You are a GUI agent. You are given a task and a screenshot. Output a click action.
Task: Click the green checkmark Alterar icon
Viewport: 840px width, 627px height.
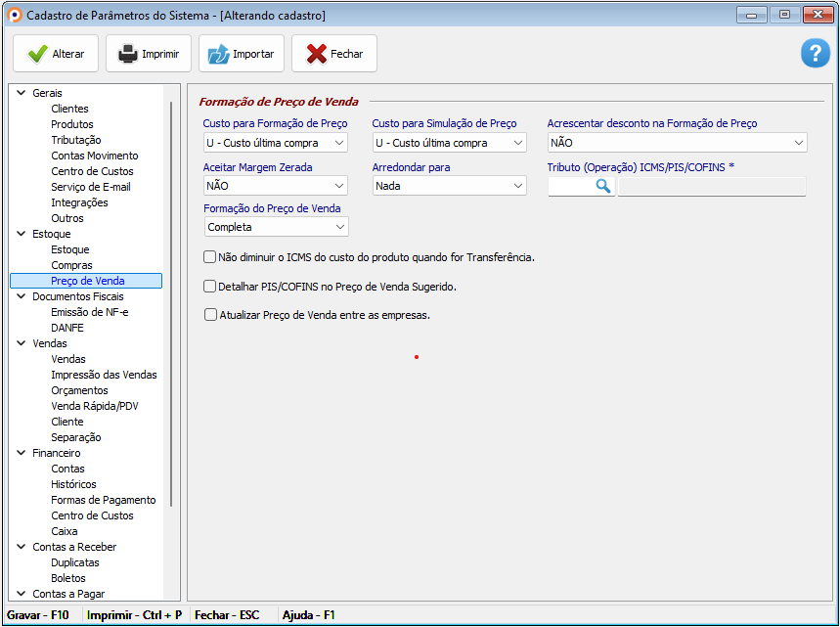pyautogui.click(x=38, y=55)
